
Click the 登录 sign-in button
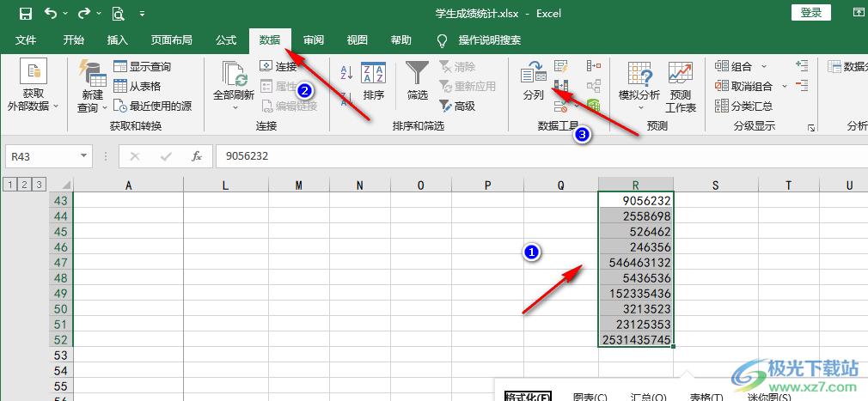(811, 13)
